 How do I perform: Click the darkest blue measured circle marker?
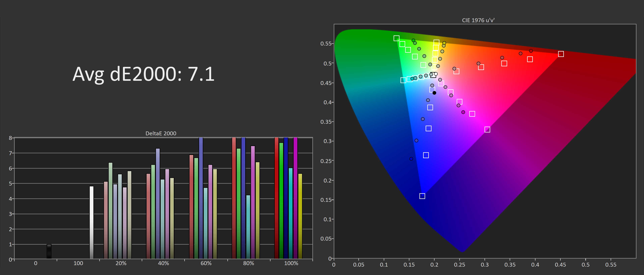coord(411,159)
